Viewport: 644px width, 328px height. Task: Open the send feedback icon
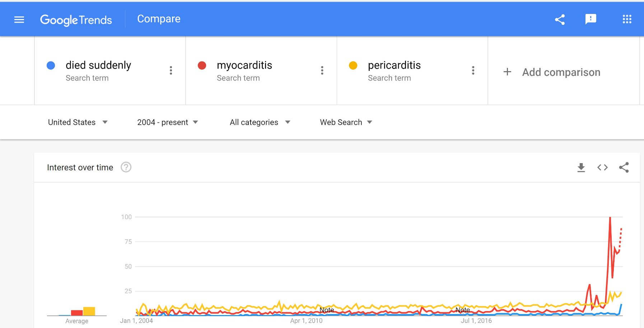591,19
